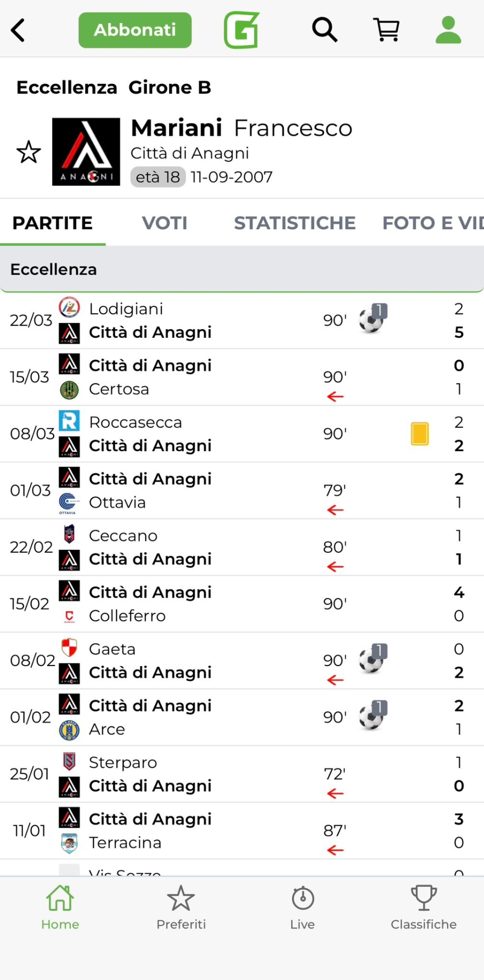Open the FOTO E VIDEO tab
This screenshot has height=980, width=484.
click(432, 223)
